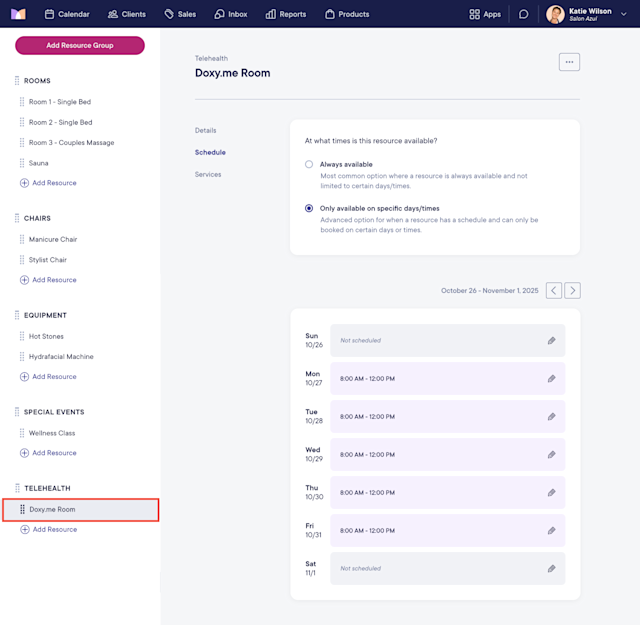Image resolution: width=640 pixels, height=625 pixels.
Task: Click Add Resource under CHAIRS
Action: pyautogui.click(x=48, y=280)
